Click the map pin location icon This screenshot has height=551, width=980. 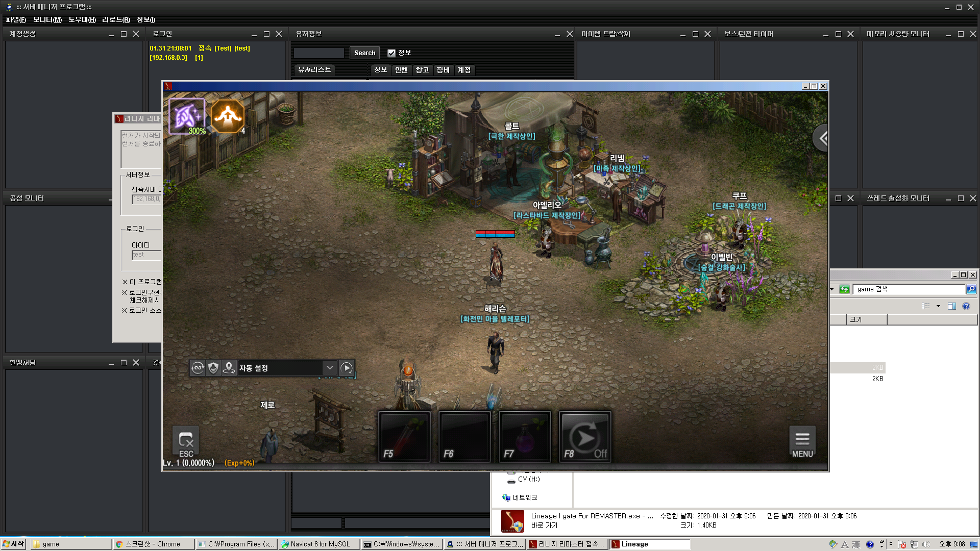click(229, 368)
